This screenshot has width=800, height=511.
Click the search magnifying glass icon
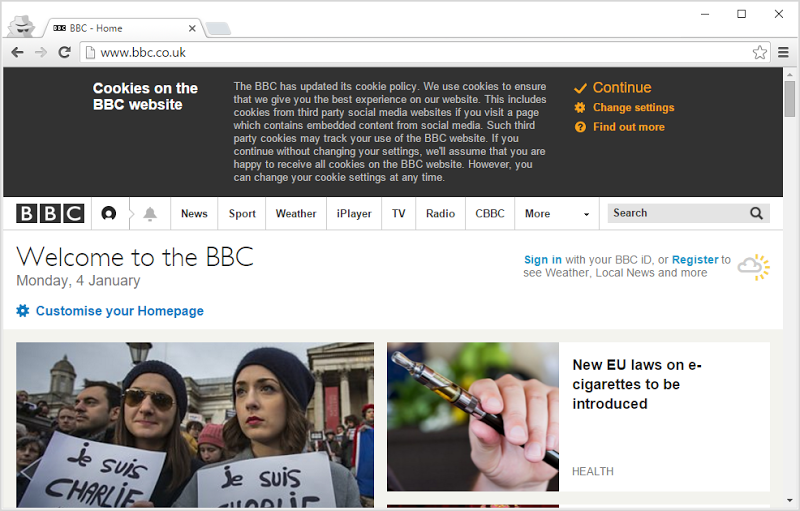[756, 213]
